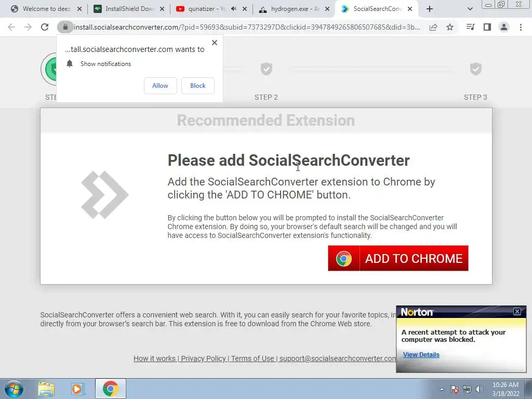Go back to previous page
The height and width of the screenshot is (399, 532).
tap(11, 27)
